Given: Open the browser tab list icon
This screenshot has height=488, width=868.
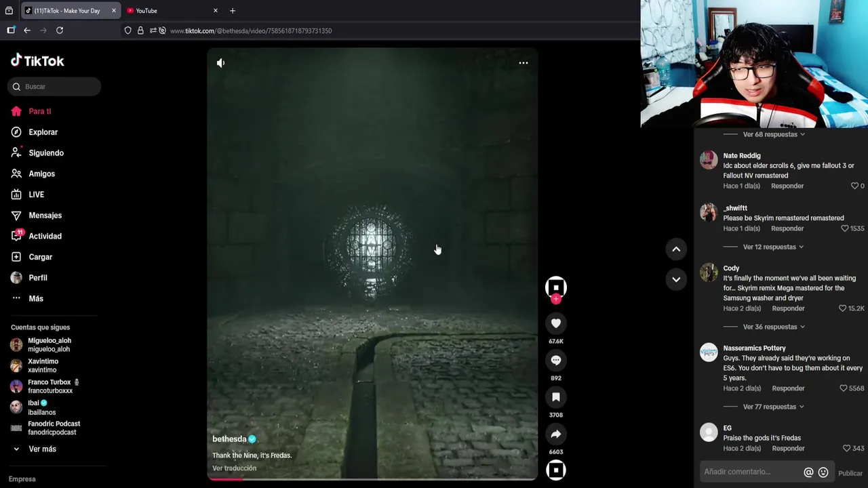Looking at the screenshot, I should (x=9, y=11).
